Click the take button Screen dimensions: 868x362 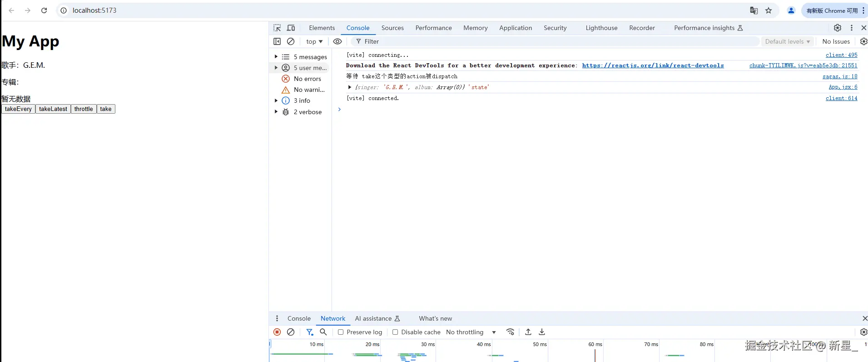(x=106, y=109)
